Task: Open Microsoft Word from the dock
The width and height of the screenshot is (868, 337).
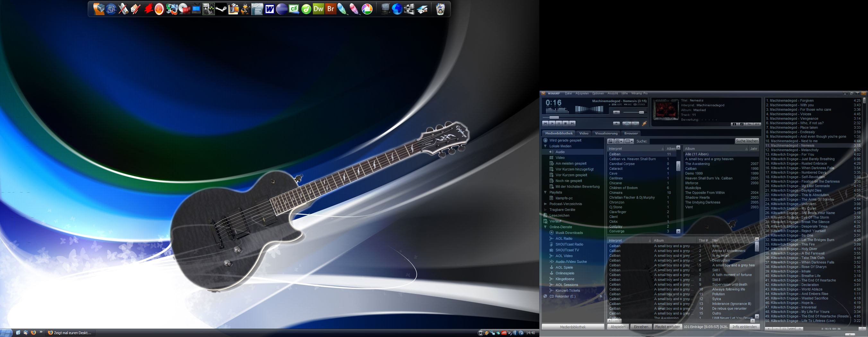Action: click(269, 9)
